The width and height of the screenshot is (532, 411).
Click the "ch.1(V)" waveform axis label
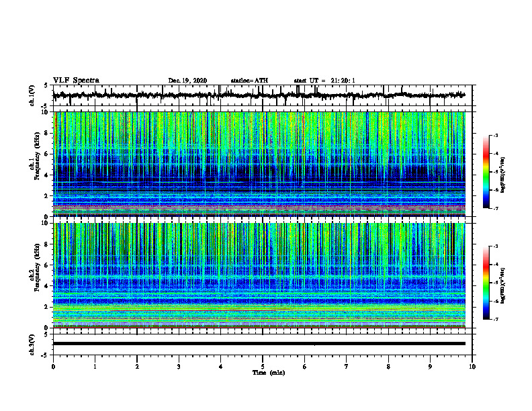(x=32, y=95)
